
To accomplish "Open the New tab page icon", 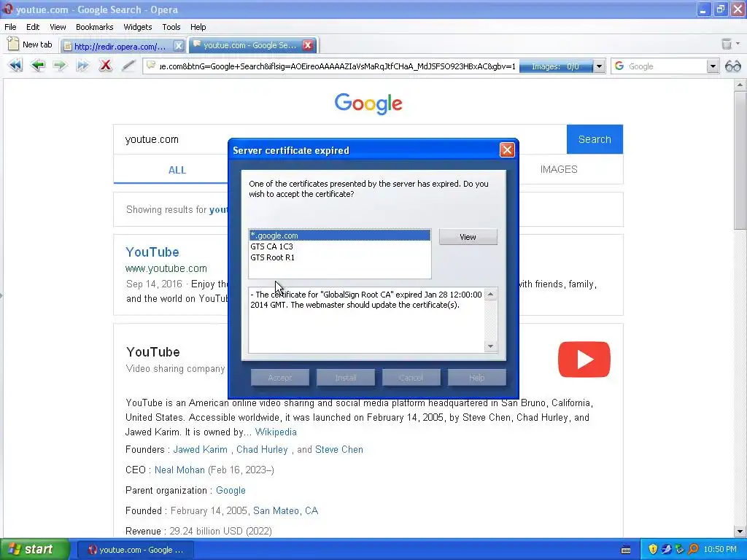I will (13, 44).
